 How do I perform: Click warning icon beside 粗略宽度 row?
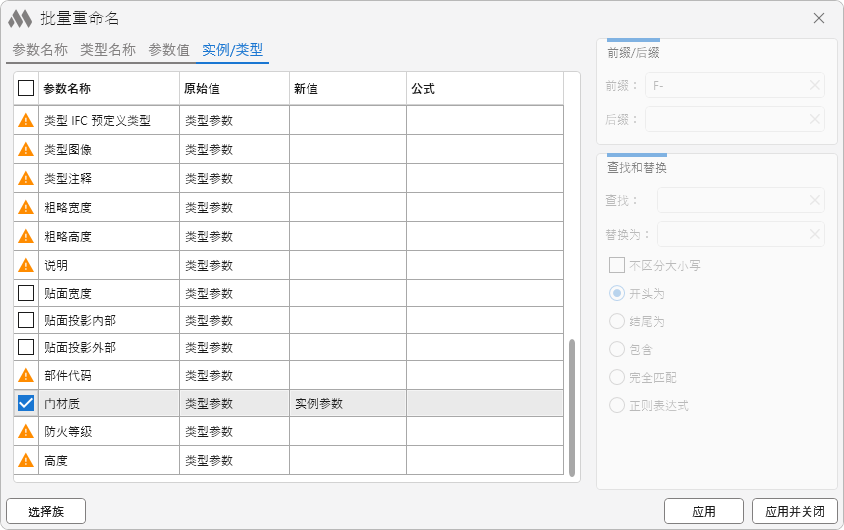(x=26, y=208)
